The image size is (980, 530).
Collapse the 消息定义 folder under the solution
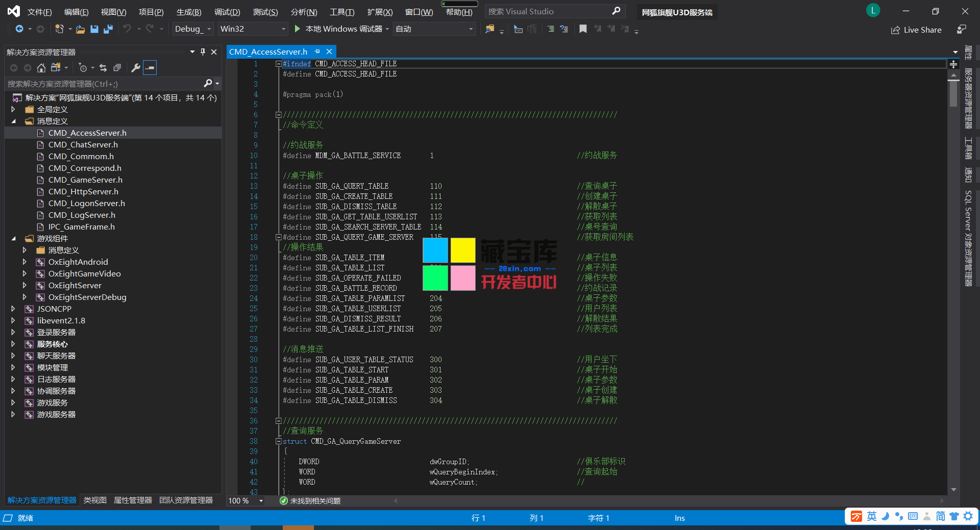(x=13, y=121)
